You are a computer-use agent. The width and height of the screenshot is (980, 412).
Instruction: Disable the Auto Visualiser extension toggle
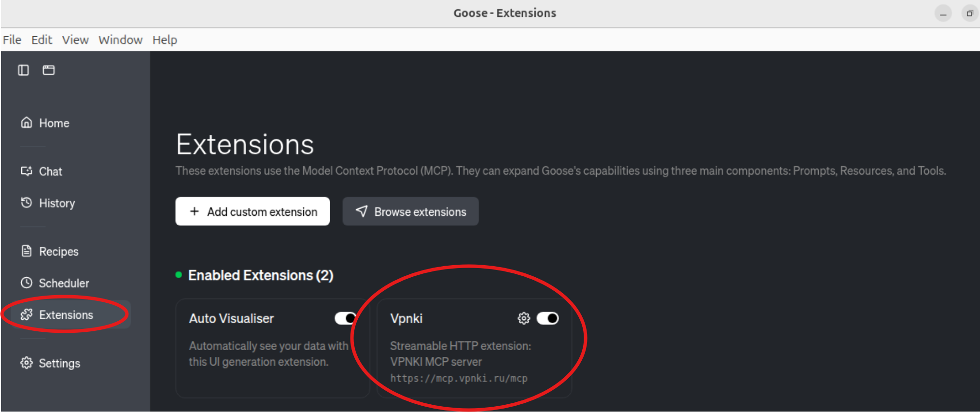pyautogui.click(x=345, y=318)
